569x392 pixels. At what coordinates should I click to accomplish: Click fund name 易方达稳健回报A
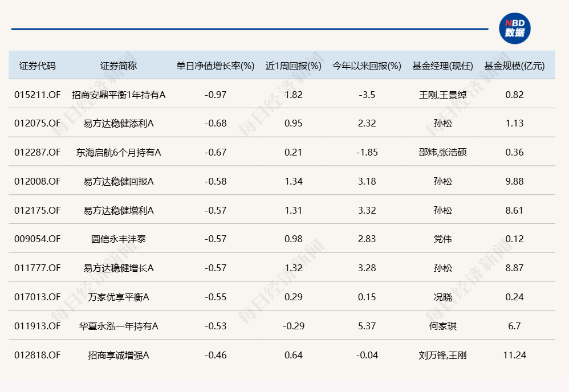[x=118, y=181]
